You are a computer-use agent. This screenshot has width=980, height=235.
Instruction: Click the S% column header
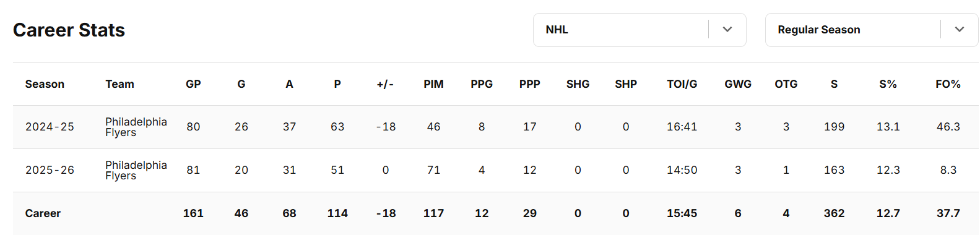(888, 84)
